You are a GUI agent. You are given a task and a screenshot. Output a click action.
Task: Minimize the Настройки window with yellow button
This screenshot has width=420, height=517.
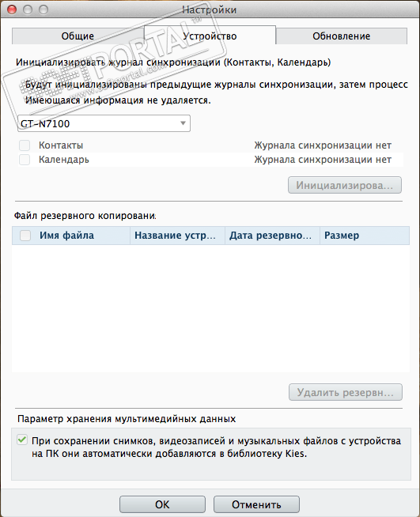[28, 9]
